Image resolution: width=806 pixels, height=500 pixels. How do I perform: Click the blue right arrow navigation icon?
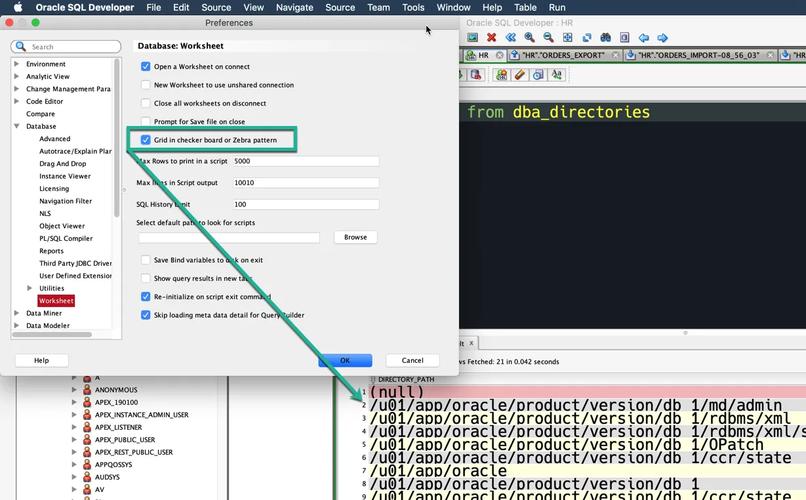tap(663, 38)
